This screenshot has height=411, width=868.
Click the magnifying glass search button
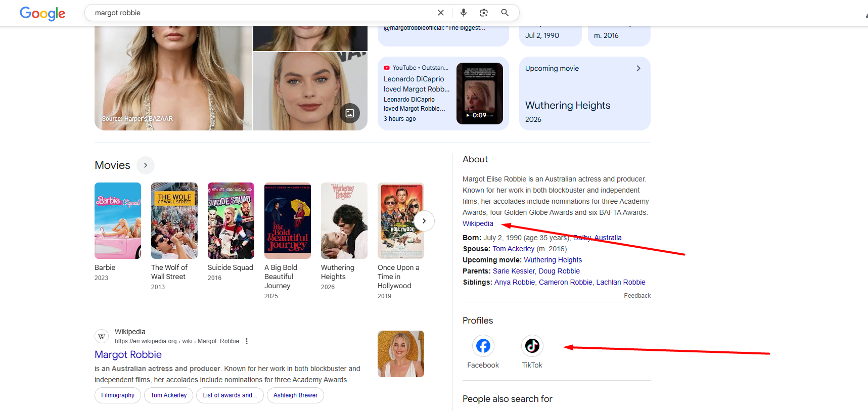coord(505,13)
